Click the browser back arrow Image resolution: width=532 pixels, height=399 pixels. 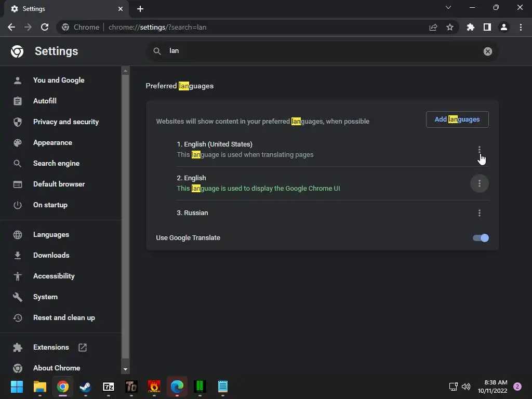coord(11,27)
